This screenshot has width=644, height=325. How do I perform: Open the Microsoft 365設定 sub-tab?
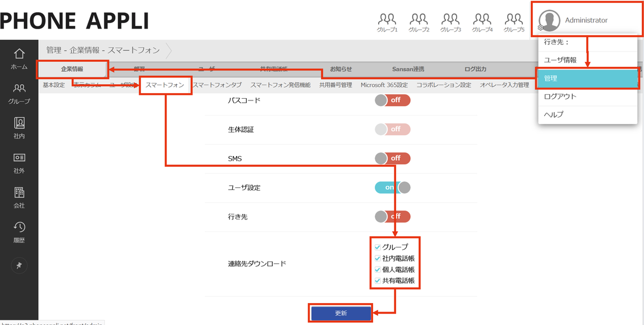[x=384, y=85]
